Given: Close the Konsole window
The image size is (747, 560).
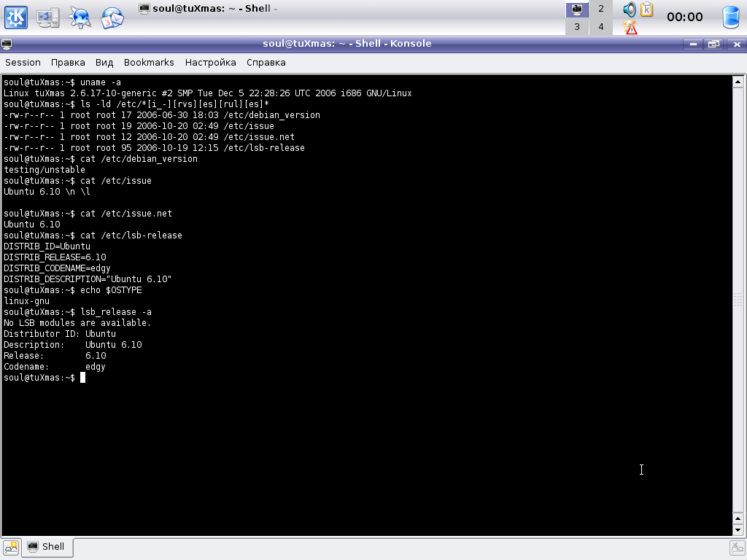Looking at the screenshot, I should point(737,44).
